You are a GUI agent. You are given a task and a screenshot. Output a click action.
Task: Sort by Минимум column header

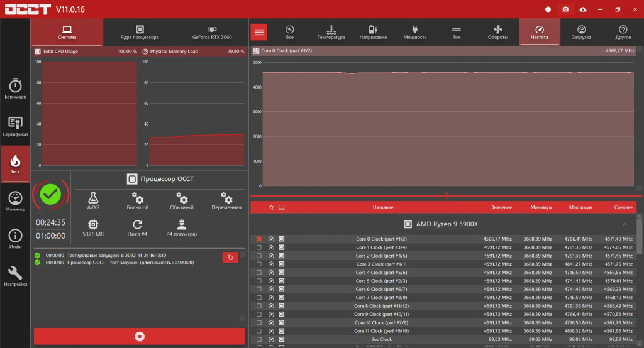coord(541,207)
